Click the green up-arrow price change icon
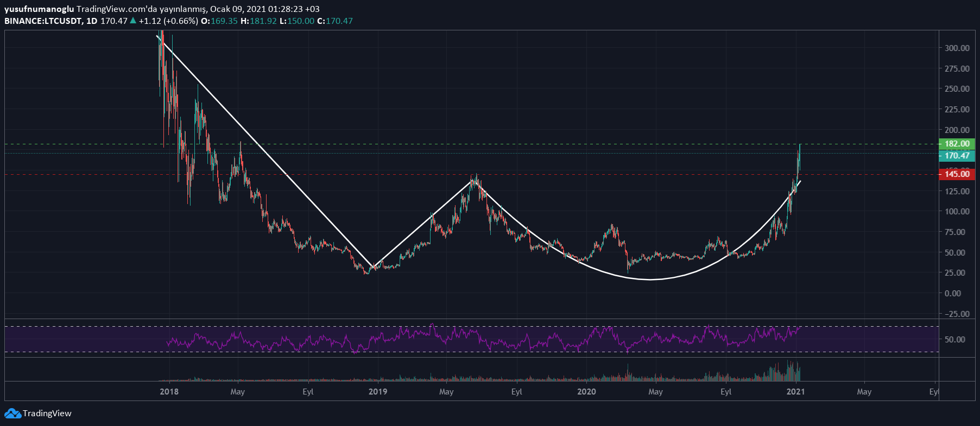 [x=133, y=21]
